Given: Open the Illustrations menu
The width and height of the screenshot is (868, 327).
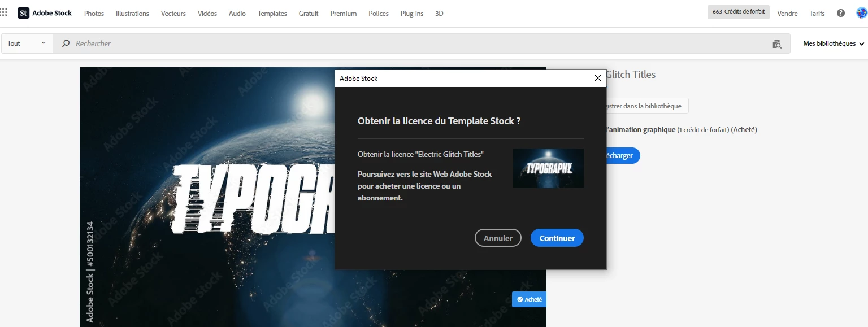Looking at the screenshot, I should pos(132,14).
